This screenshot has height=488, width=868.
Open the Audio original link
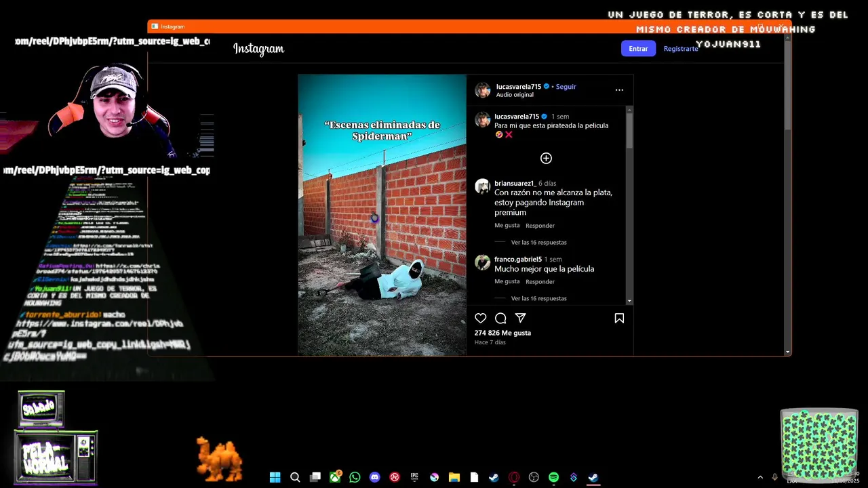coord(515,95)
